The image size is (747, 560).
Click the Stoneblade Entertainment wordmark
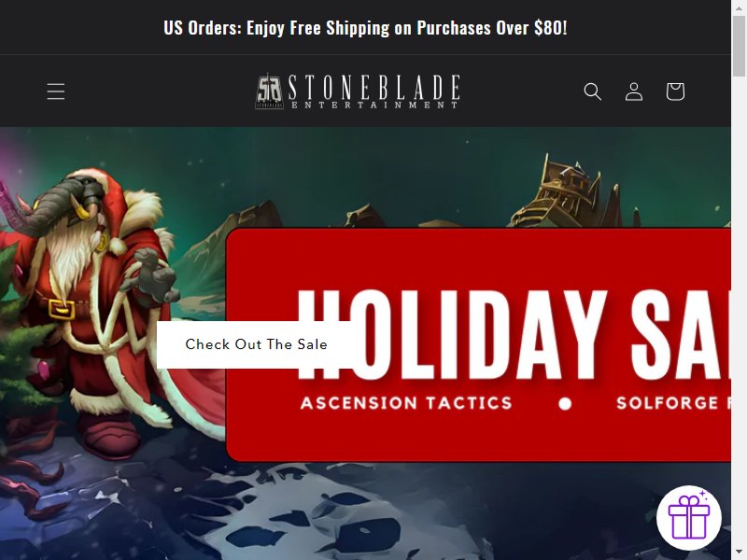374,91
